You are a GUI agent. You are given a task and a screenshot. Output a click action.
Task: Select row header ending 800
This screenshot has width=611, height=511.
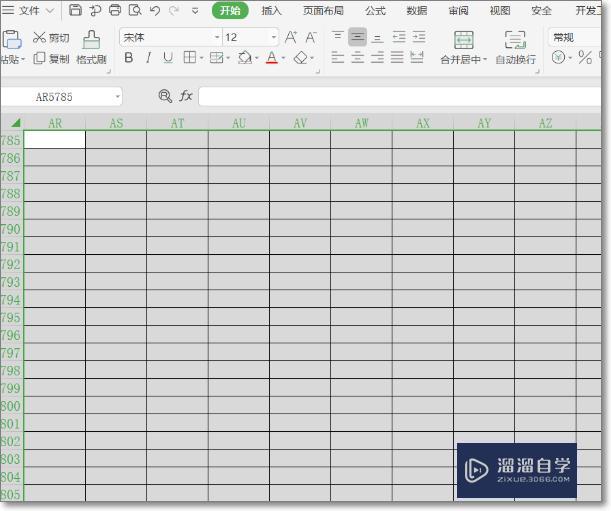tap(12, 406)
